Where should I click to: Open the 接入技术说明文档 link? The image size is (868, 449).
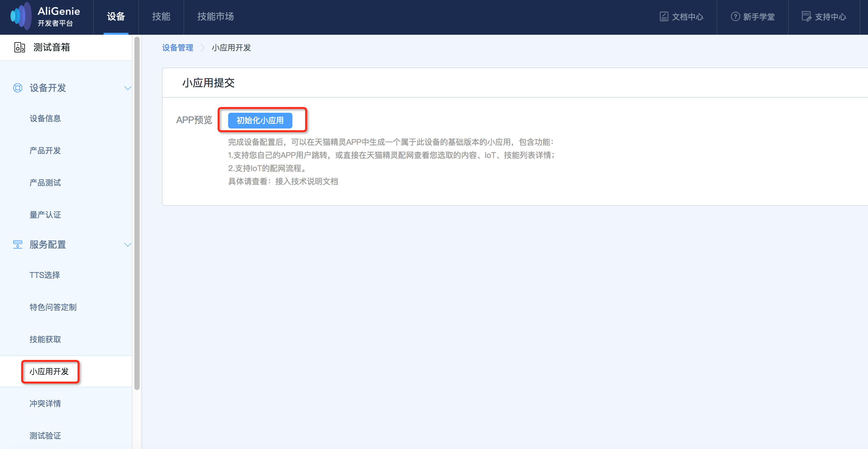coord(306,181)
